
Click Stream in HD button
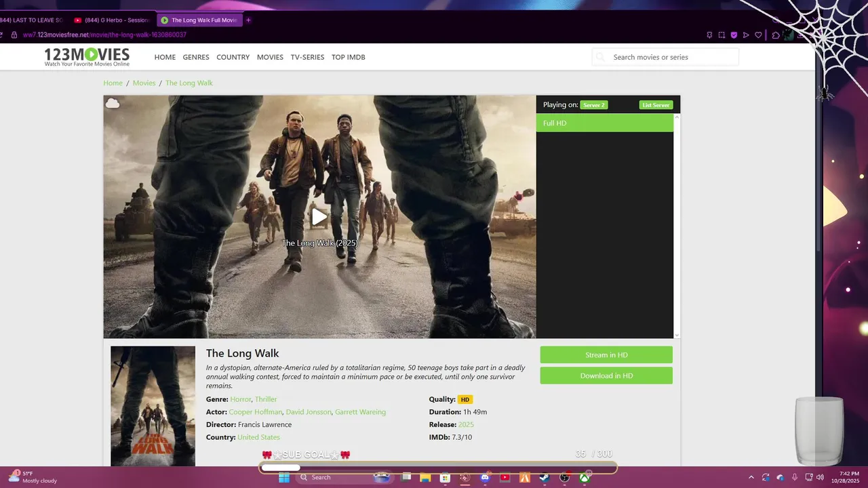pos(606,355)
